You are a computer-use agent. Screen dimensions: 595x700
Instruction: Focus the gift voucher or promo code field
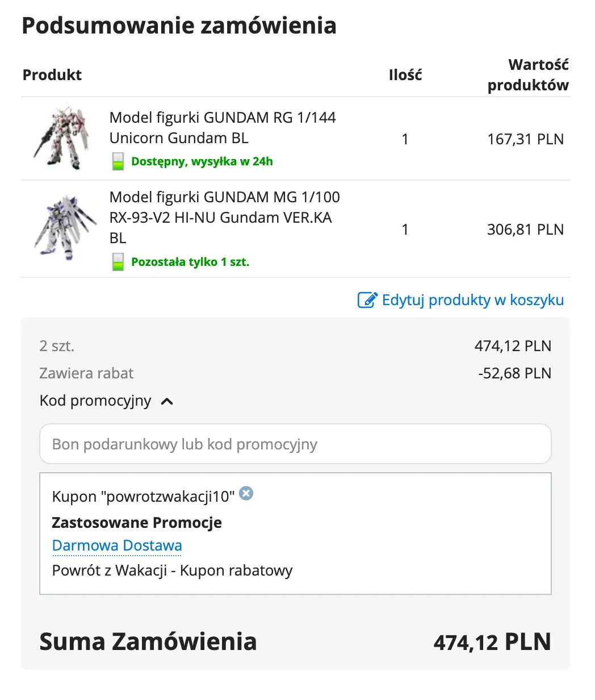click(x=295, y=444)
